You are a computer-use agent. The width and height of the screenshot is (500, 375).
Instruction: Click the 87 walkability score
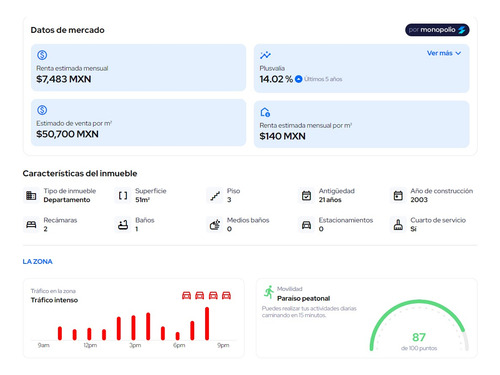click(x=419, y=337)
